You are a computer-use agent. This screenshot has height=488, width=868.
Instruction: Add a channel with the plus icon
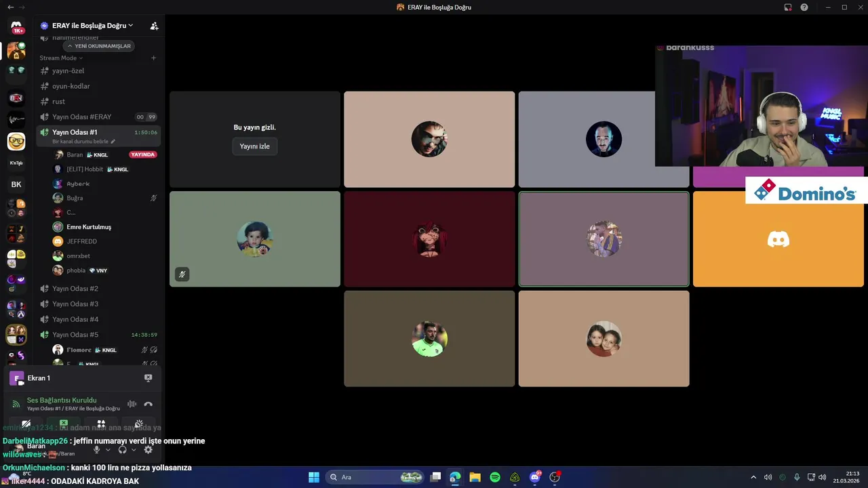tap(153, 58)
